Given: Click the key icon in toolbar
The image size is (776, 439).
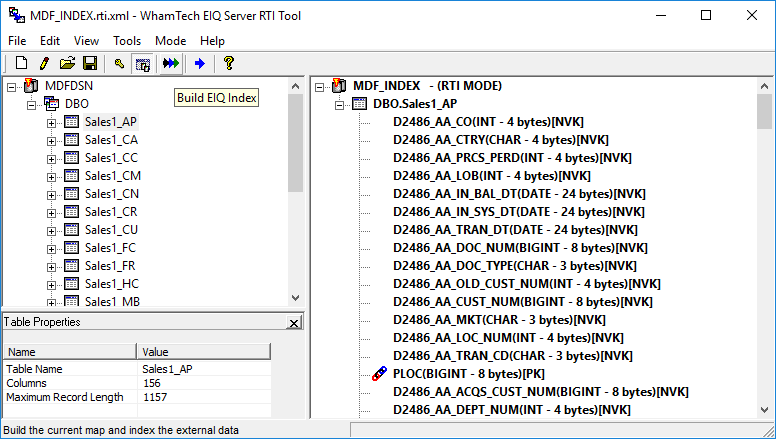Looking at the screenshot, I should tap(119, 63).
